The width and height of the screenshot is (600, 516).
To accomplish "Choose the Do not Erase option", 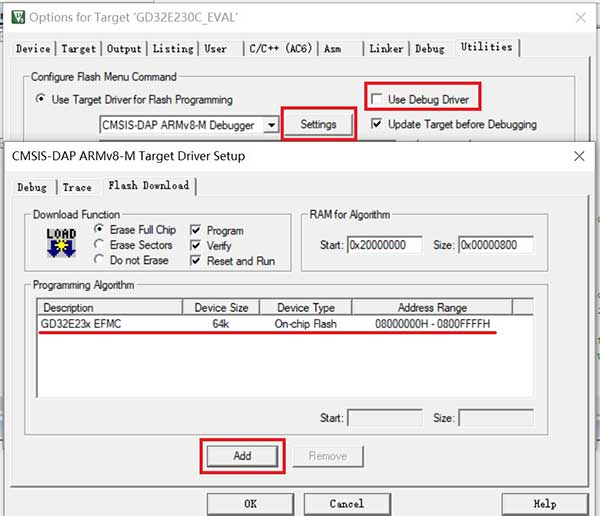I will (x=131, y=260).
